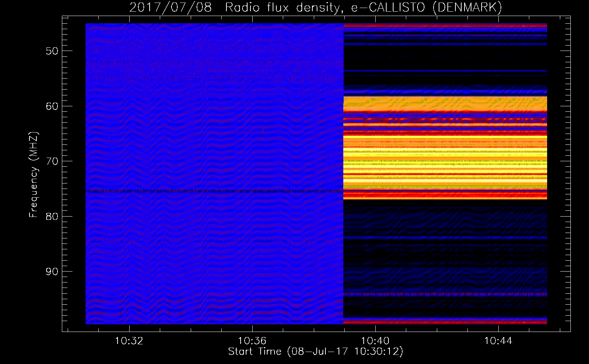Click the dashed black line near 75 MHz
589x364 pixels.
(x=215, y=191)
